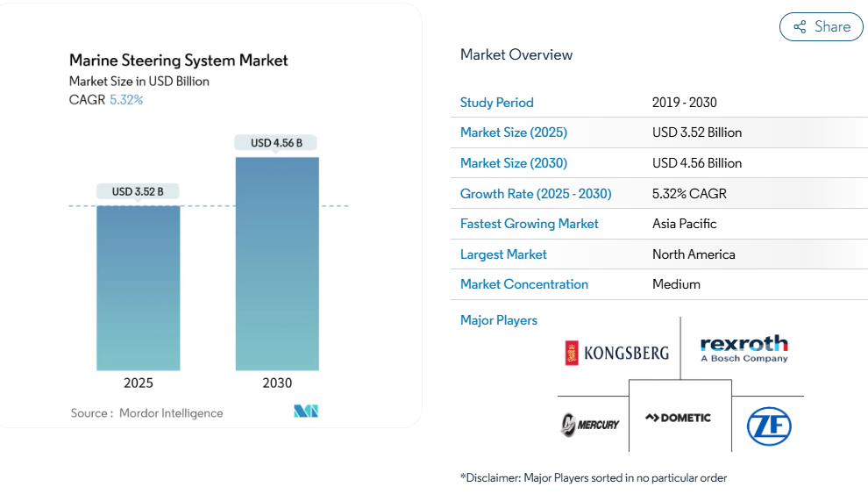Click the Market Concentration label

point(524,284)
